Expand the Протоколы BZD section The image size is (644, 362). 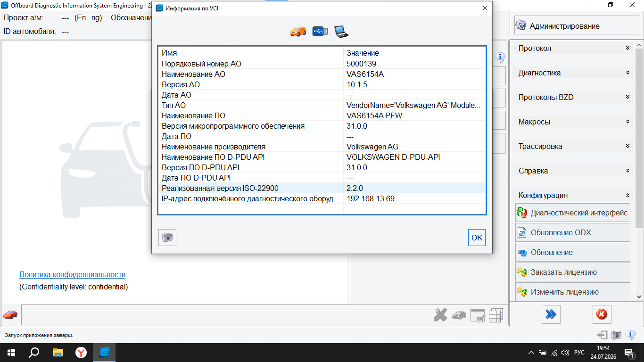point(574,97)
